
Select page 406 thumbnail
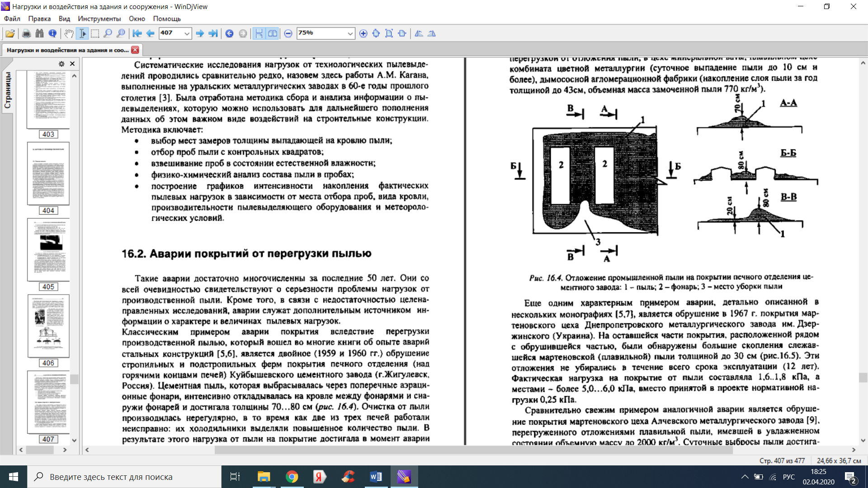[x=48, y=326]
